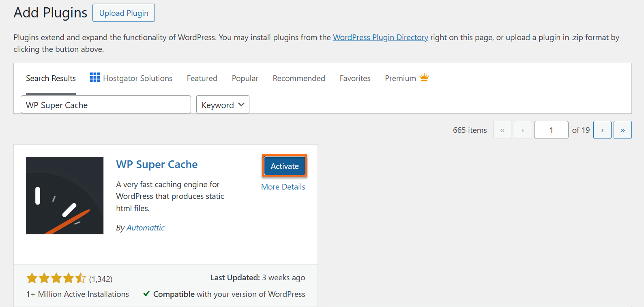Click the Upload Plugin button
The image size is (644, 307).
pyautogui.click(x=124, y=13)
